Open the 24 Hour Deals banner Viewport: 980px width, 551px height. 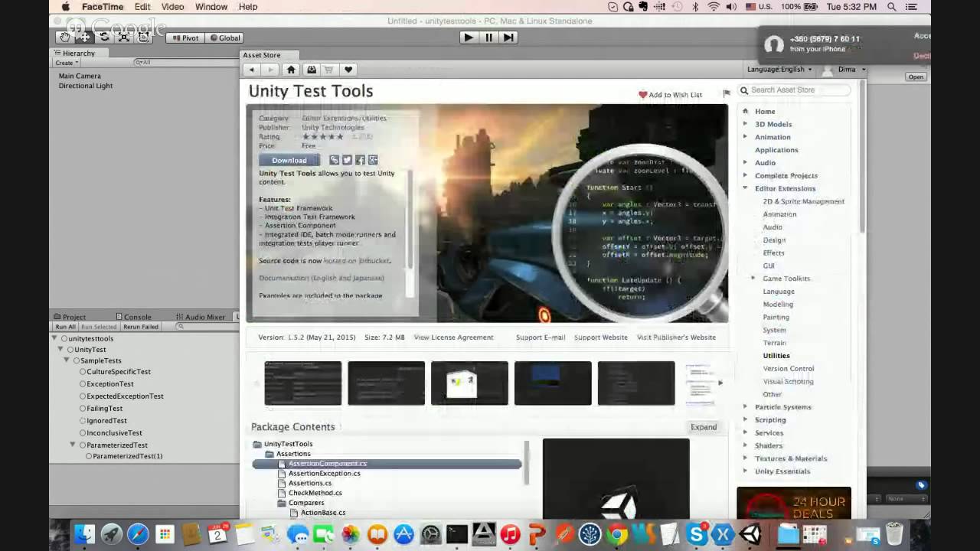pyautogui.click(x=794, y=504)
